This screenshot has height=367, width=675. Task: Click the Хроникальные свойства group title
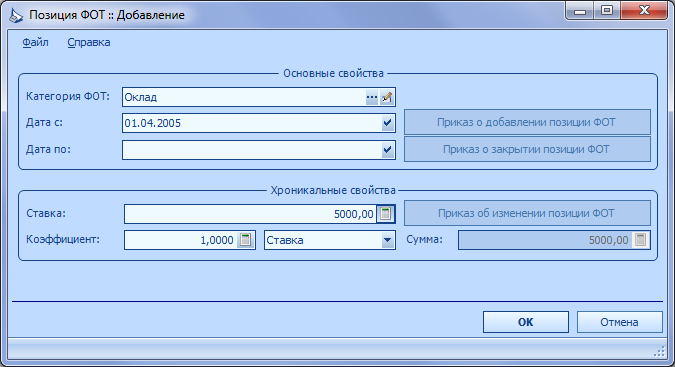click(x=333, y=190)
